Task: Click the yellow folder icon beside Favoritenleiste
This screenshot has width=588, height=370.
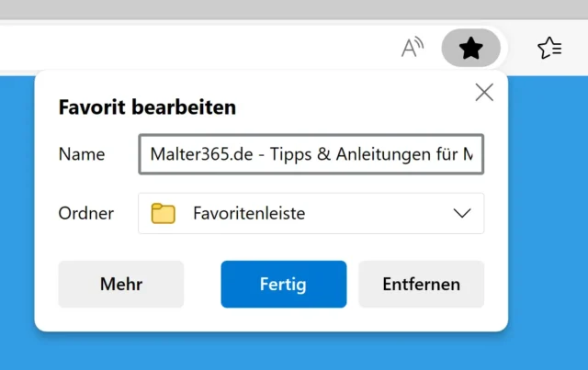Action: pyautogui.click(x=163, y=214)
